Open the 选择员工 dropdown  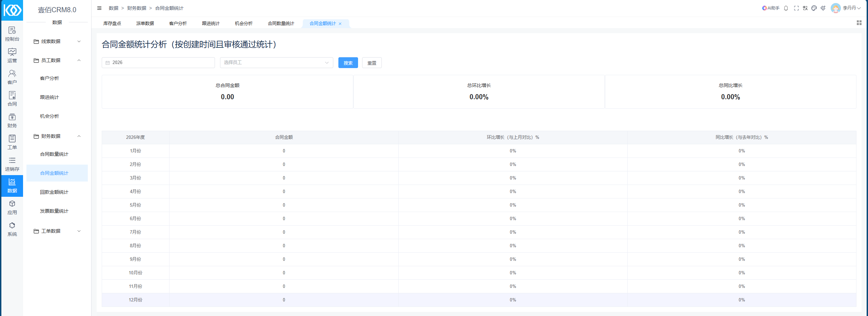277,63
